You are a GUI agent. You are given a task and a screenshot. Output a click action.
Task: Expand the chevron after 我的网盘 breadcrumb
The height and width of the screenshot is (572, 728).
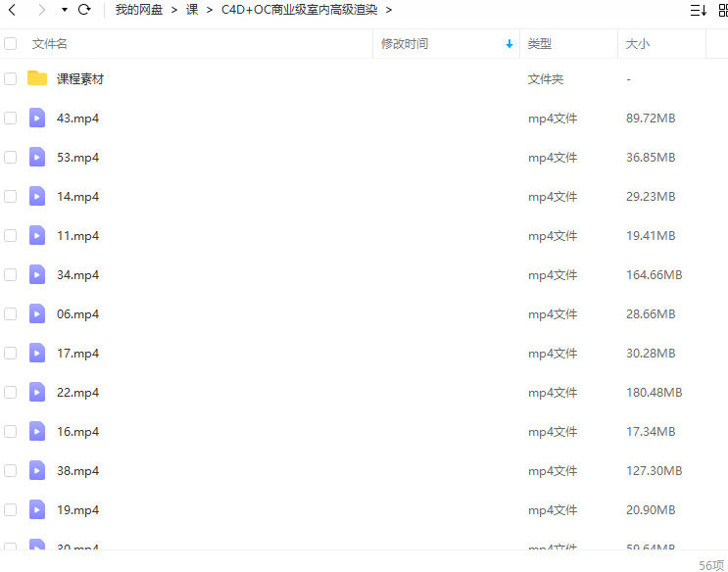pyautogui.click(x=174, y=10)
